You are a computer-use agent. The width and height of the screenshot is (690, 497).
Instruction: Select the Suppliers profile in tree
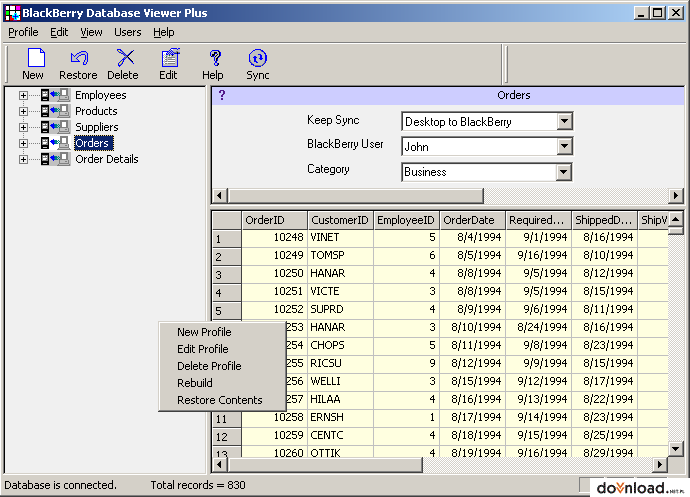[96, 127]
